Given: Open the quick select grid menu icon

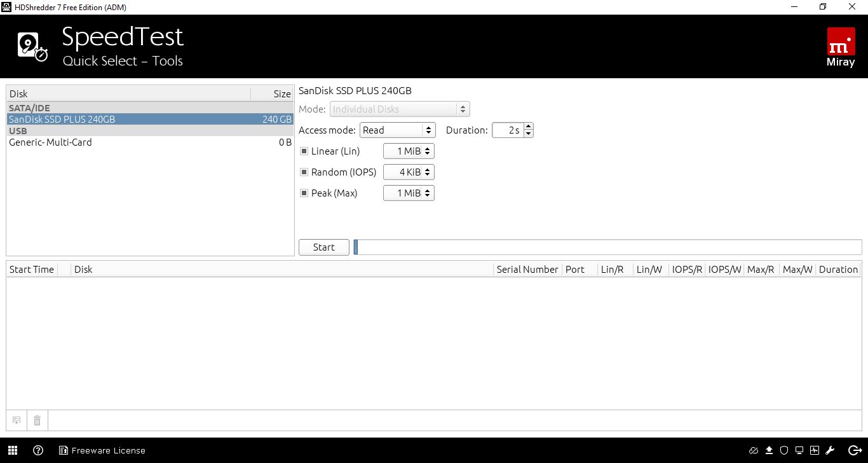Looking at the screenshot, I should coord(13,450).
